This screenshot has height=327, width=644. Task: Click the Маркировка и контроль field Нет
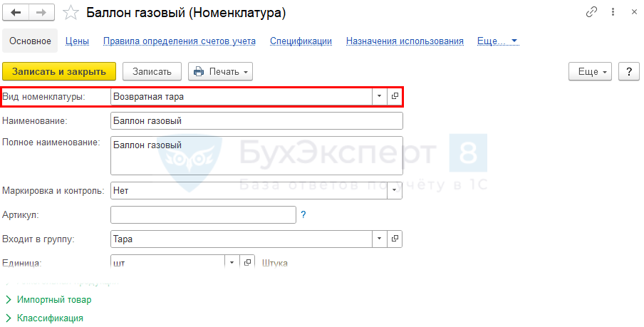click(249, 191)
